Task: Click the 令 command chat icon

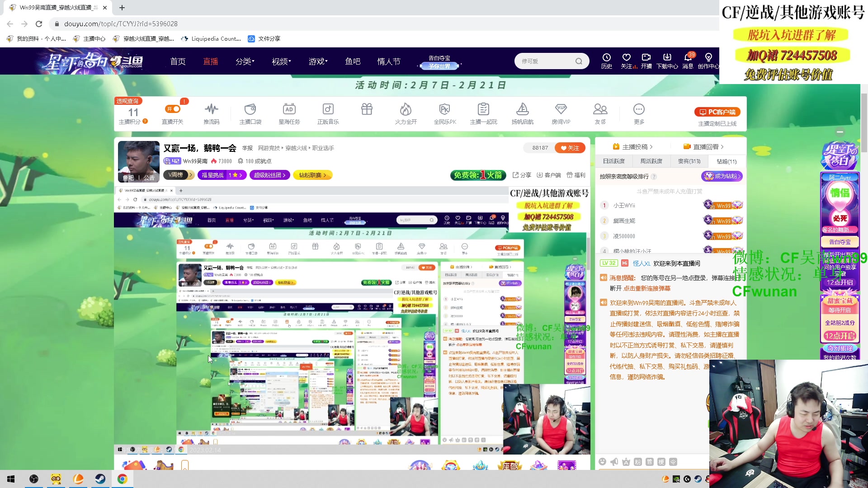Action: 673,461
